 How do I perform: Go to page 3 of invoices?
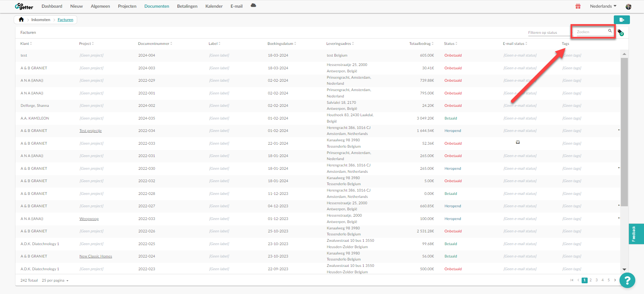coord(597,280)
